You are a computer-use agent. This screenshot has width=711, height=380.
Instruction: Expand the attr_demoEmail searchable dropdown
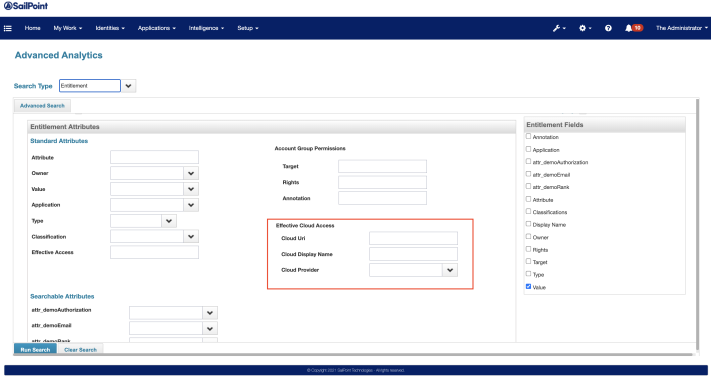[x=209, y=328]
